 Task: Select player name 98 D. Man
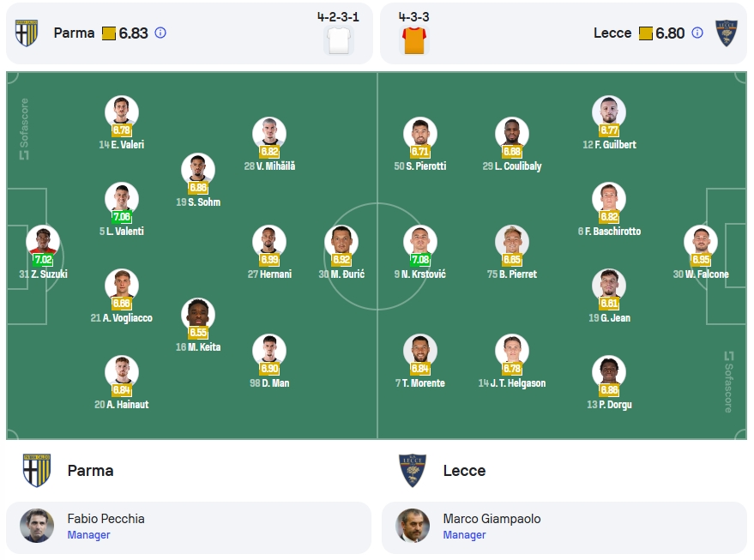(x=269, y=383)
